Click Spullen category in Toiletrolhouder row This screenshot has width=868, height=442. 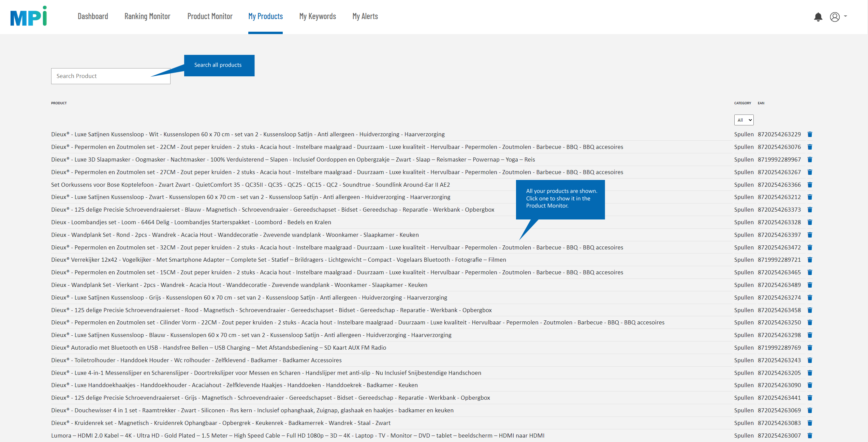point(744,360)
